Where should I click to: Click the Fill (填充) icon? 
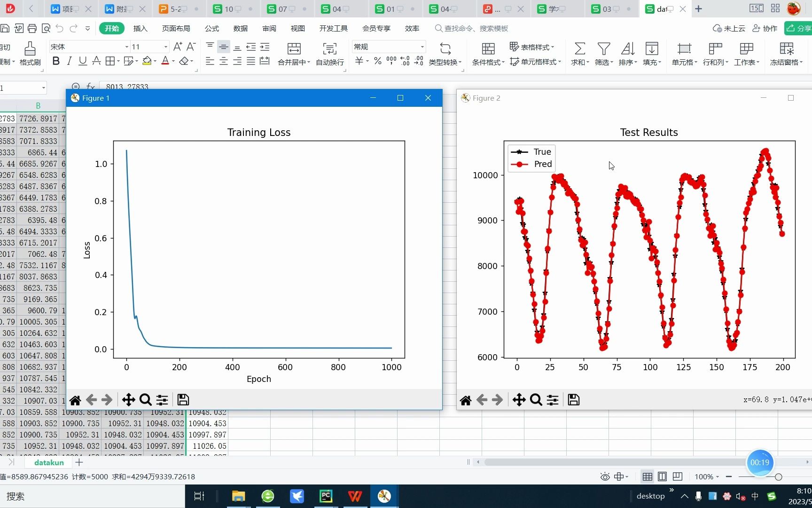(652, 48)
